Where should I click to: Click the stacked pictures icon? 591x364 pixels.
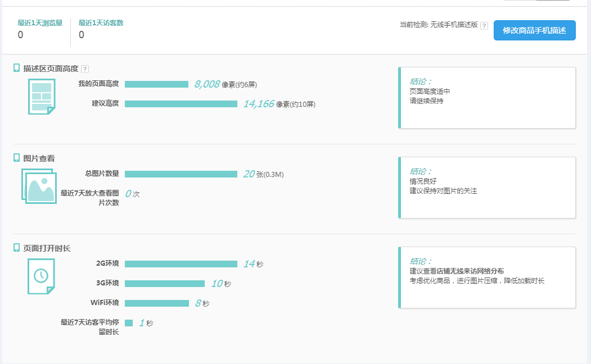tap(39, 186)
